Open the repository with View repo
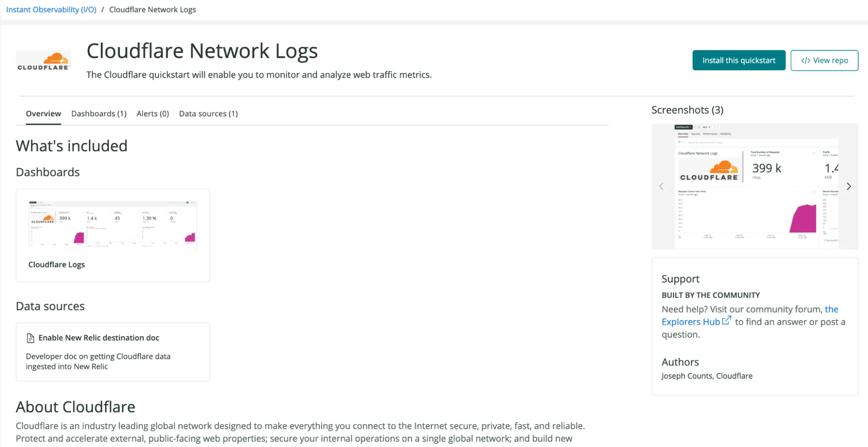Screen dimensions: 868x447 [824, 60]
